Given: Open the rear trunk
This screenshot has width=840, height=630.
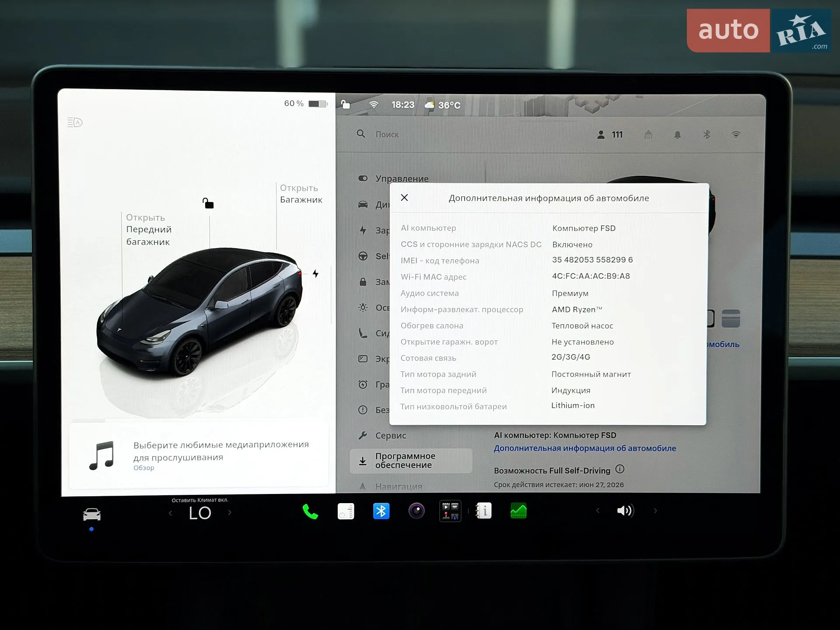Looking at the screenshot, I should pyautogui.click(x=301, y=194).
